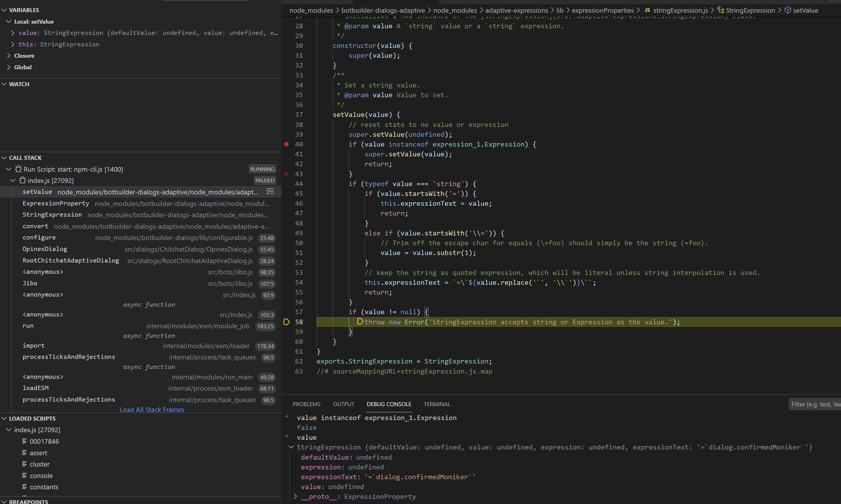Open the assert loaded script
The height and width of the screenshot is (504, 841).
coord(38,453)
